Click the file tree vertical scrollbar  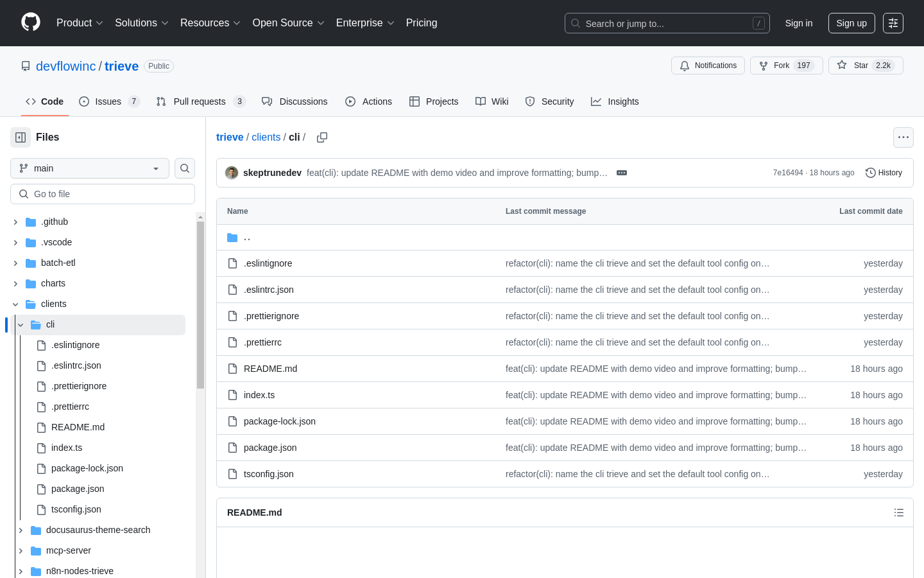[200, 305]
